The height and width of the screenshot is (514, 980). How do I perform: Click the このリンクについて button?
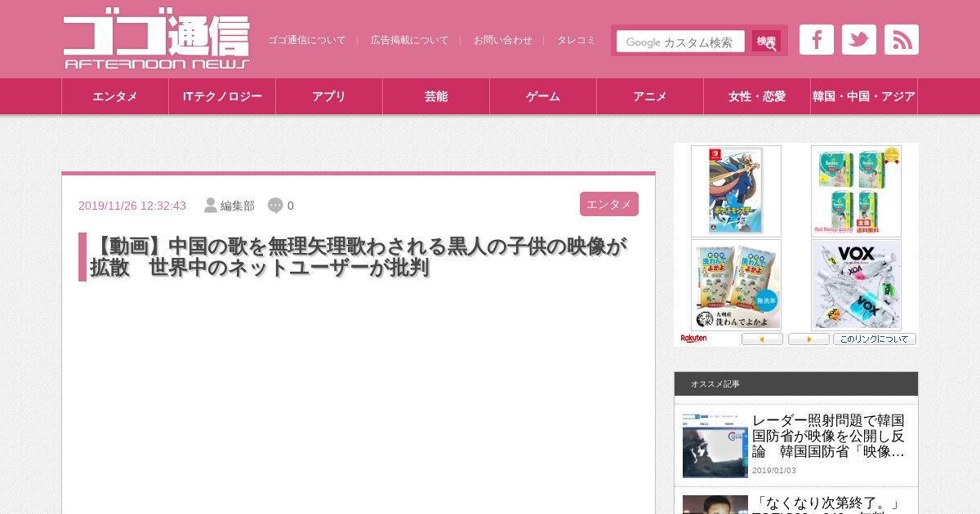[x=875, y=339]
